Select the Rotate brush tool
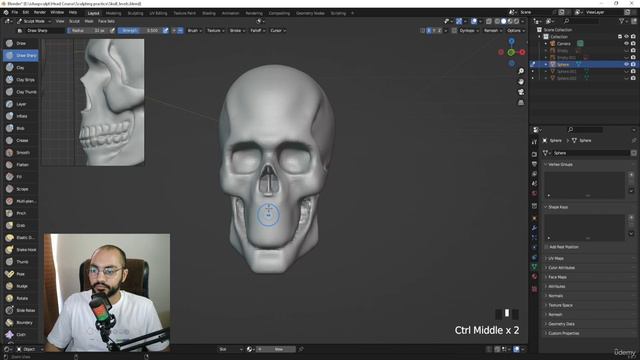Image resolution: width=640 pixels, height=360 pixels. pyautogui.click(x=20, y=298)
